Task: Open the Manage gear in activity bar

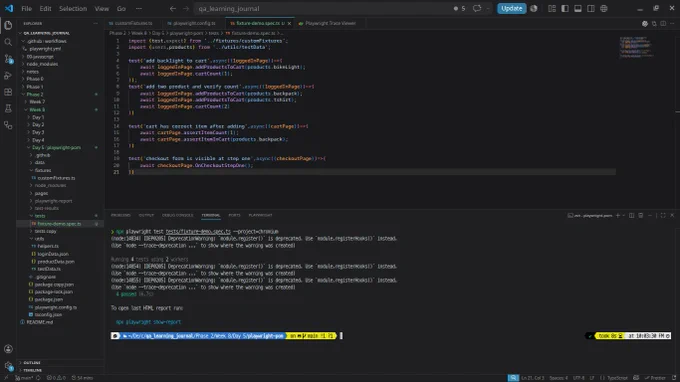Action: 8,366
